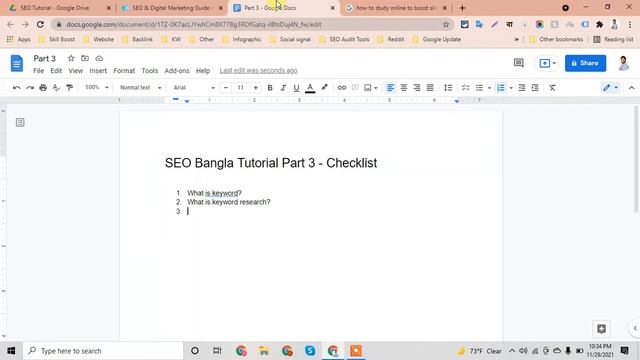This screenshot has width=640, height=360.
Task: Click the font size field showing 11
Action: click(240, 87)
